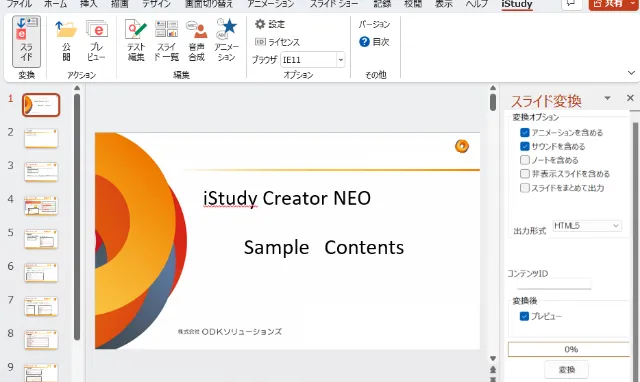Click the iStudy Creator NEO title text

point(287,198)
